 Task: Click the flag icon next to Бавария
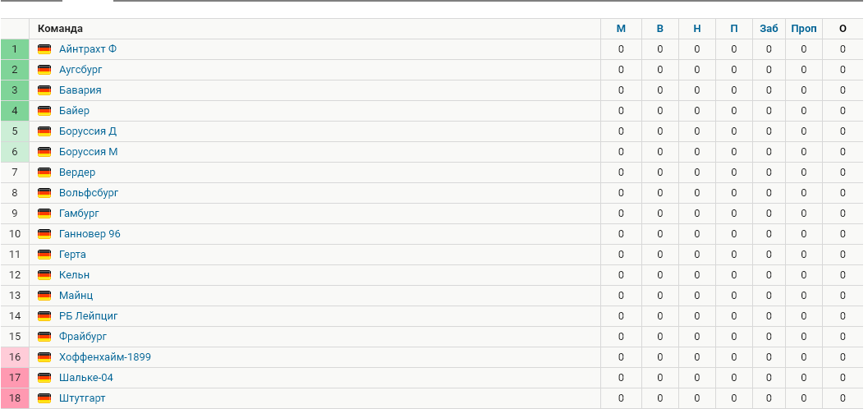click(x=44, y=90)
